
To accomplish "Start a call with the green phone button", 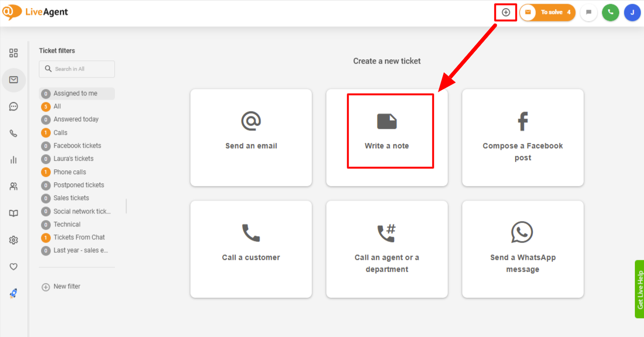I will (x=610, y=12).
